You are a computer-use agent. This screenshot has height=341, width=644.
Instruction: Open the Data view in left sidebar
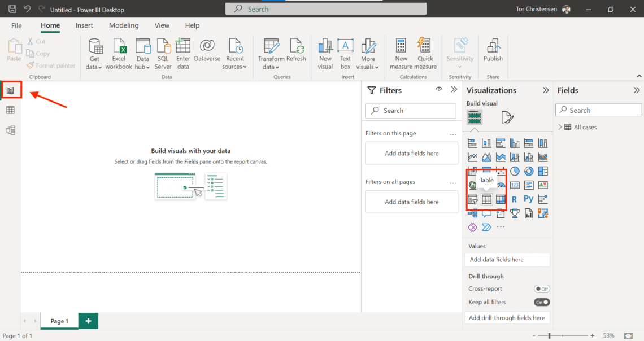click(10, 110)
